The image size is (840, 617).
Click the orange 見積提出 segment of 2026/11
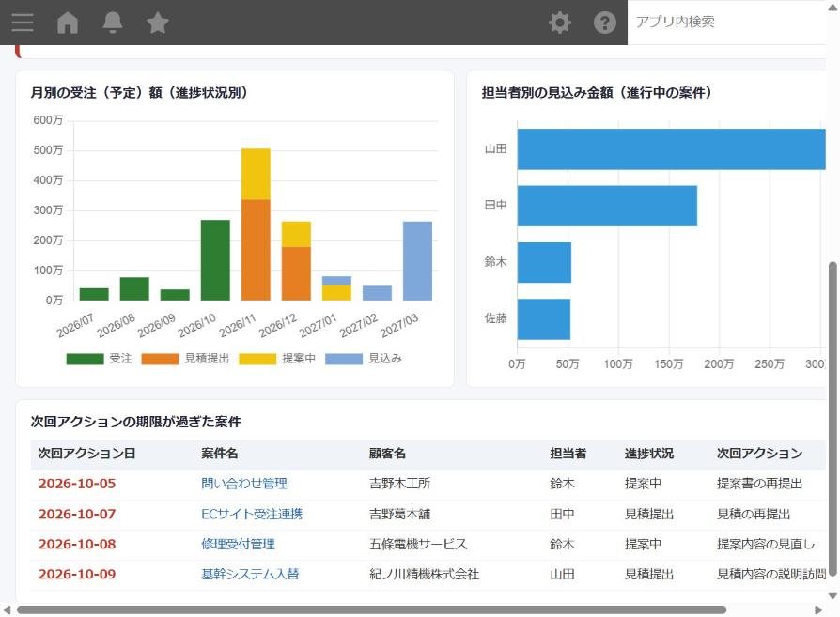click(256, 250)
